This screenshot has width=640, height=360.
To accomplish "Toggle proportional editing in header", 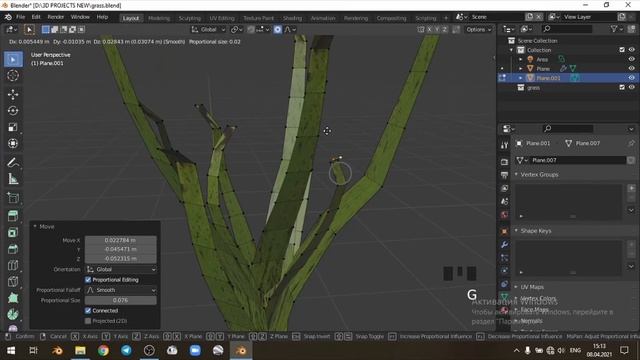I will point(278,29).
